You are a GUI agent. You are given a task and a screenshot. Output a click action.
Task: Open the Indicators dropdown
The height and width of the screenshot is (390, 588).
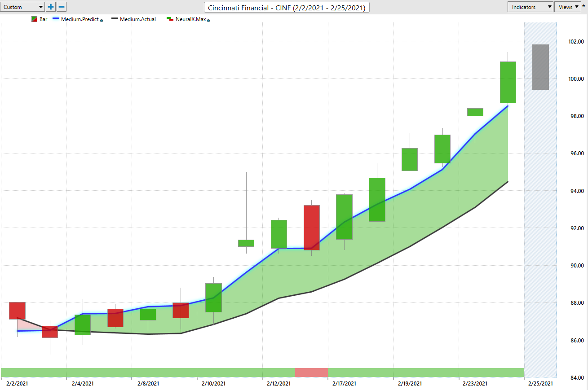tap(531, 7)
